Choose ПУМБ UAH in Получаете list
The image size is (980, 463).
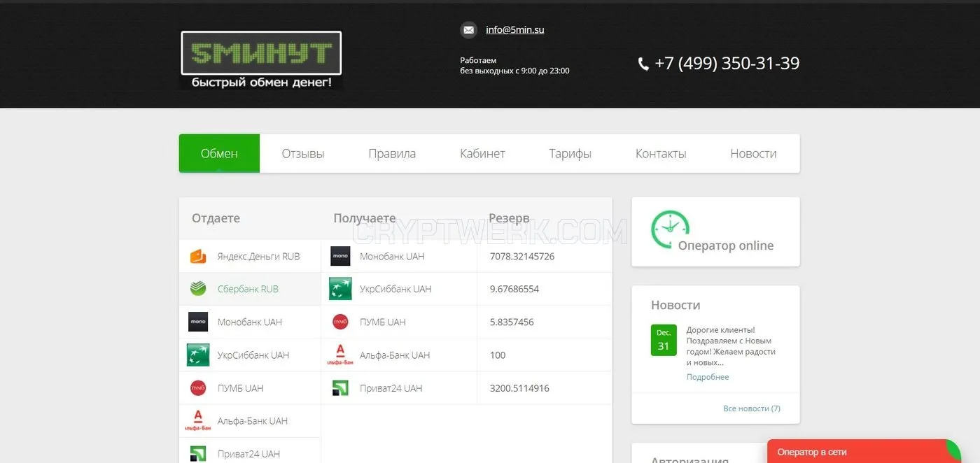click(x=399, y=322)
